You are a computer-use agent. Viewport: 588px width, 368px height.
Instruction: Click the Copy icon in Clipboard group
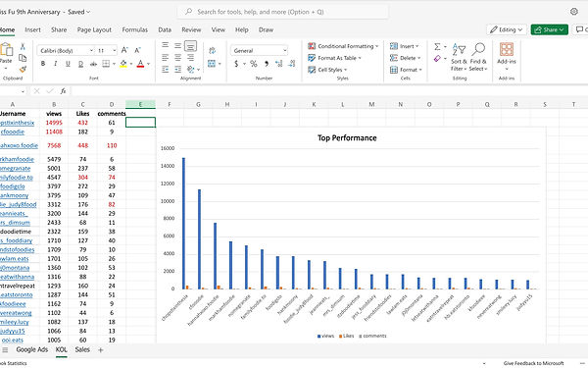(23, 58)
